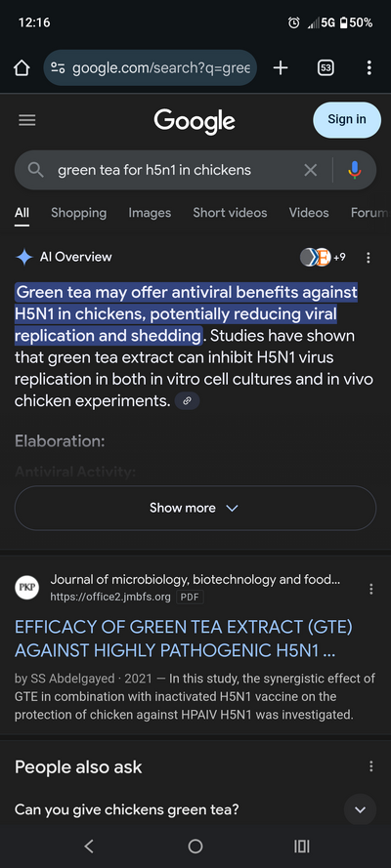Image resolution: width=391 pixels, height=868 pixels.
Task: Tap the Chrome home icon
Action: (22, 68)
